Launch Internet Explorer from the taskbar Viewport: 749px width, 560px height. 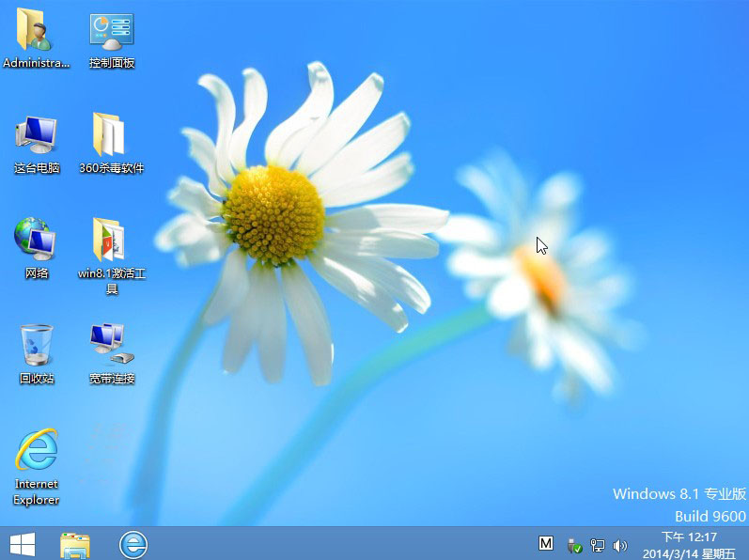click(x=133, y=543)
